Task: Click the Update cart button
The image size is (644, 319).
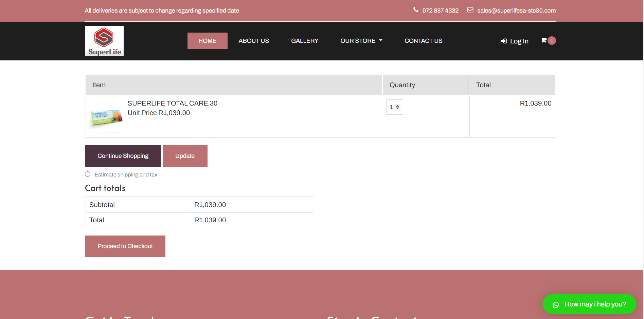Action: (185, 156)
